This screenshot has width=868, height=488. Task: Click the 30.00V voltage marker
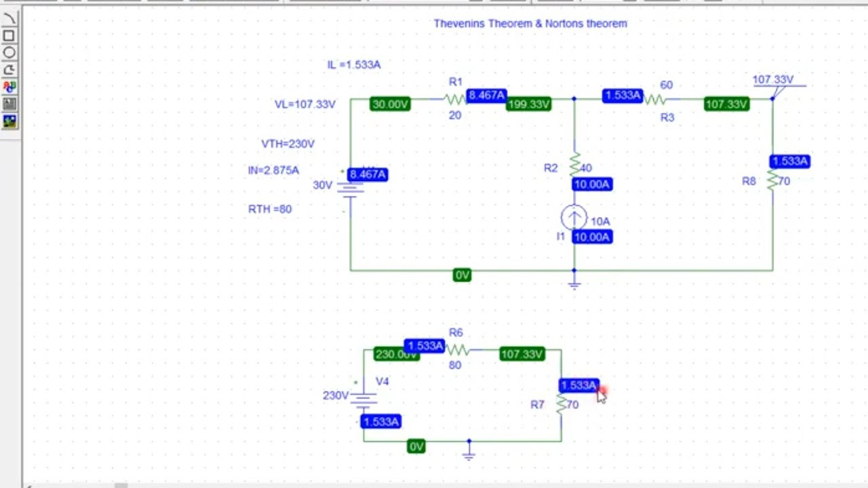click(x=390, y=104)
